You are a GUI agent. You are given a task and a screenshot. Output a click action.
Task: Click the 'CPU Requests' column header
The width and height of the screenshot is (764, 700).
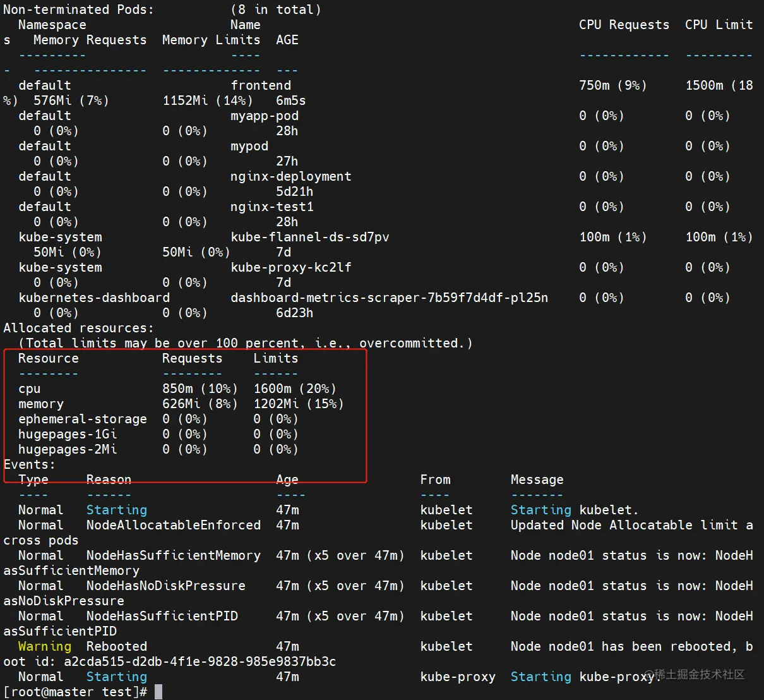click(624, 25)
